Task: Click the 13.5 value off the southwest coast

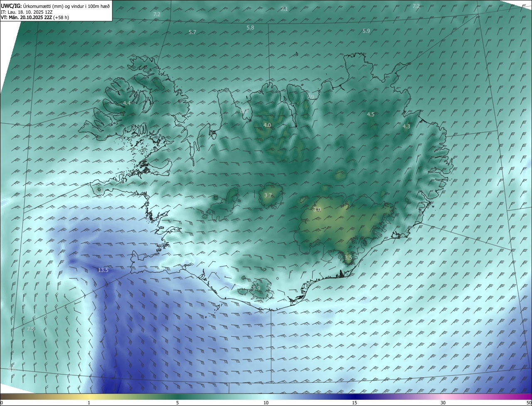Action: [103, 270]
